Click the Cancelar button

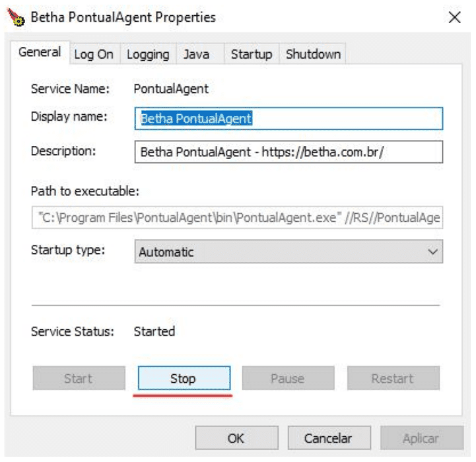tap(328, 438)
